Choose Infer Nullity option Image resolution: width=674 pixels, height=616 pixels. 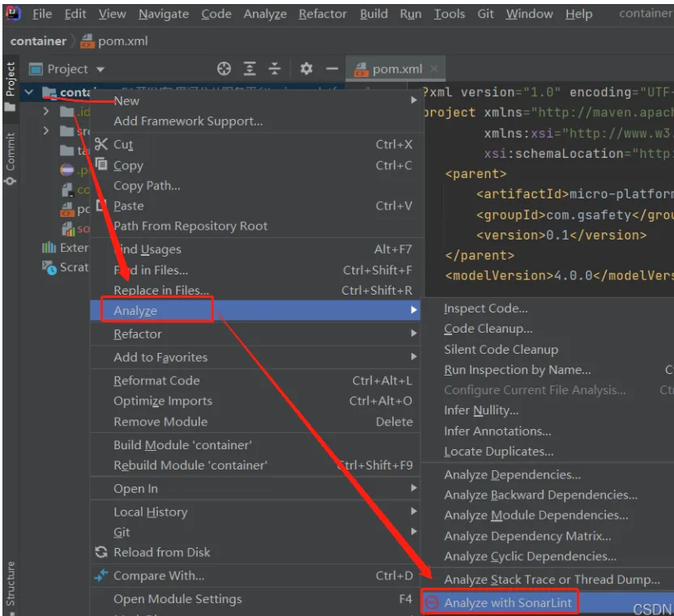tap(481, 410)
